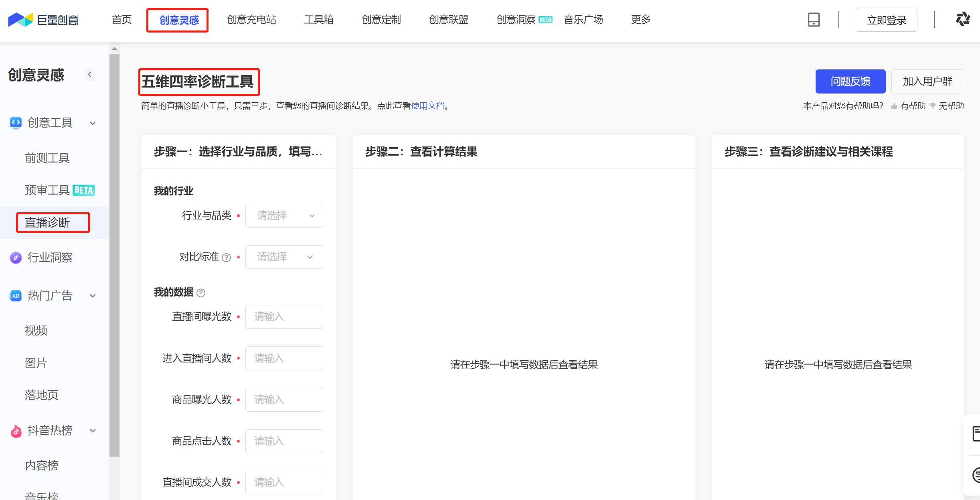Open 音乐广场 in top navigation

coord(583,20)
